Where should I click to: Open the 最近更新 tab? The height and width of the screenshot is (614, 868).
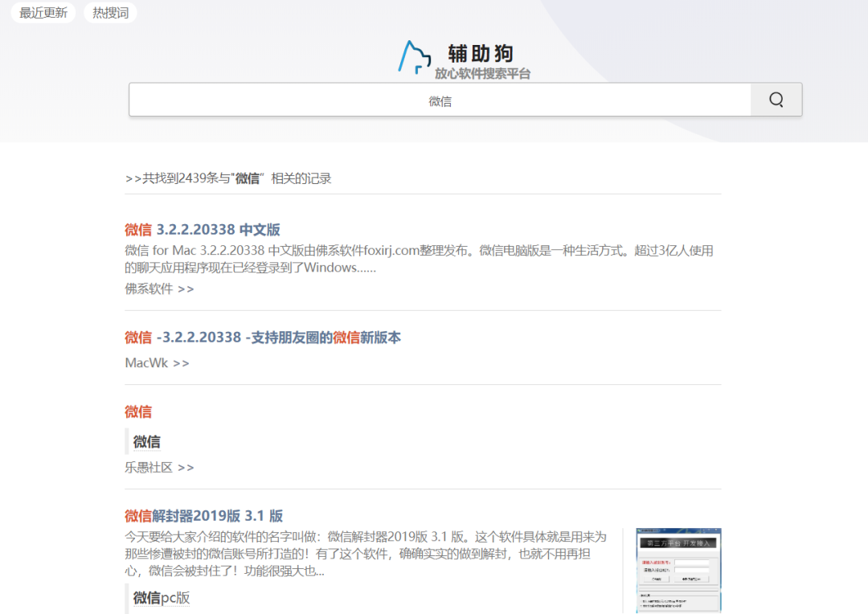click(x=43, y=13)
